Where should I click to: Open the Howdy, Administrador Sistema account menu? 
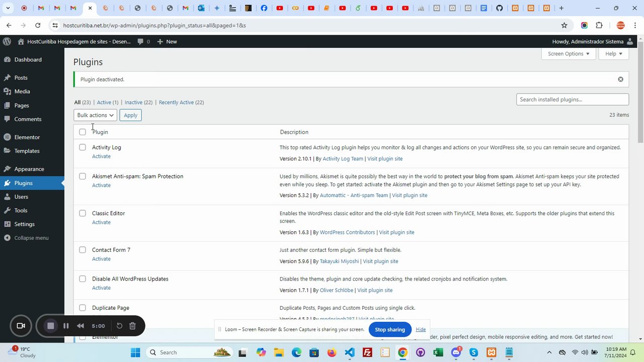coord(592,41)
